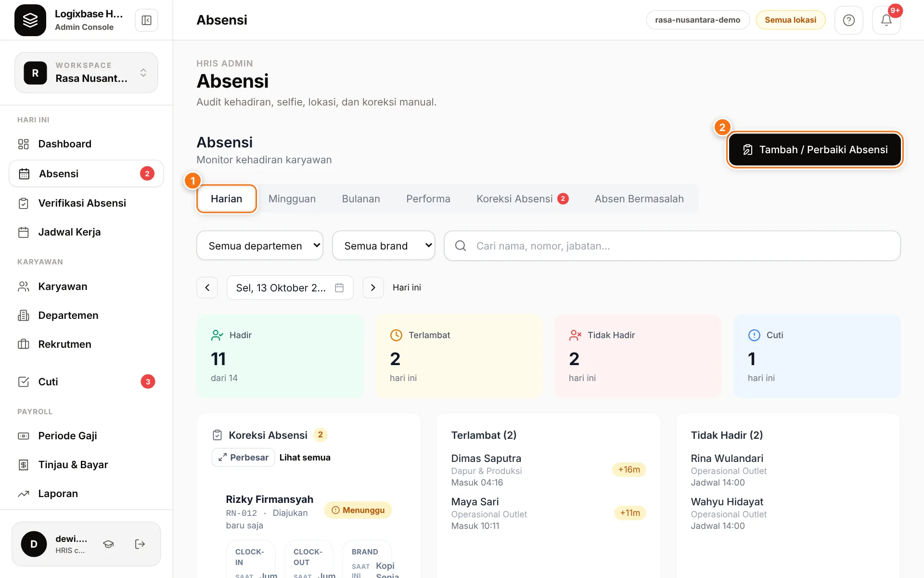This screenshot has width=924, height=578.
Task: Jump to Hari ini date
Action: [407, 288]
